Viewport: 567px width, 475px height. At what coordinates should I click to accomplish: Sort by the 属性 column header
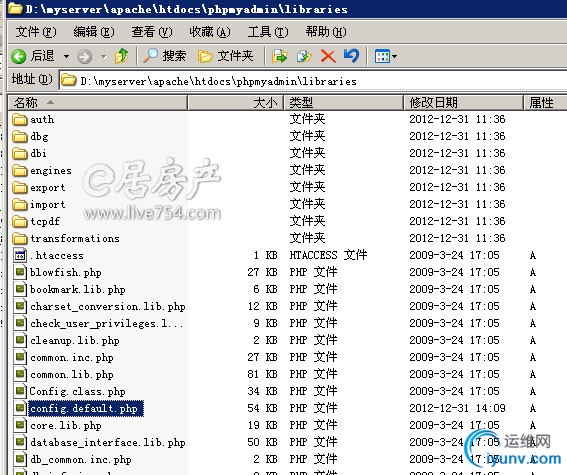click(546, 103)
